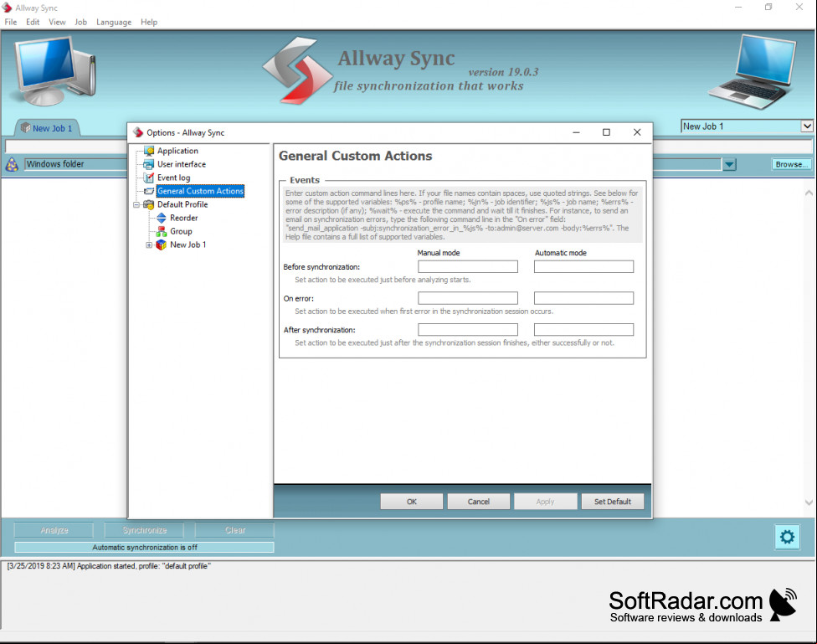Click the Browse button in main window
Screen dimensions: 817x644
click(792, 164)
